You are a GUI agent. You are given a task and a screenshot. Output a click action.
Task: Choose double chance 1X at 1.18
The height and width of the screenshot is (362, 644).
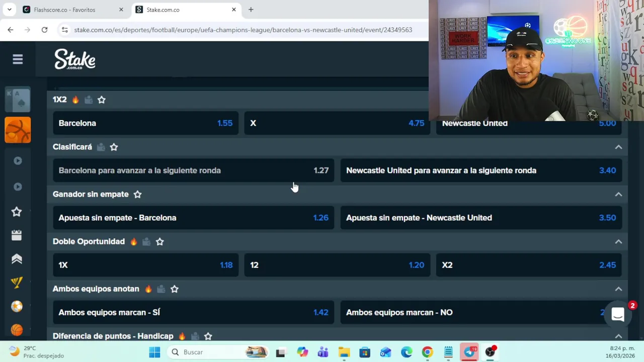(146, 265)
